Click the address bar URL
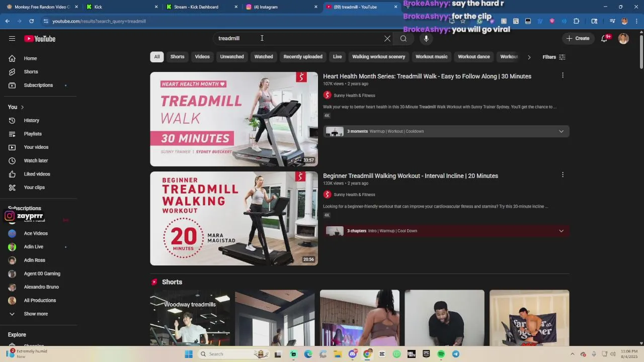644x362 pixels. click(x=99, y=21)
